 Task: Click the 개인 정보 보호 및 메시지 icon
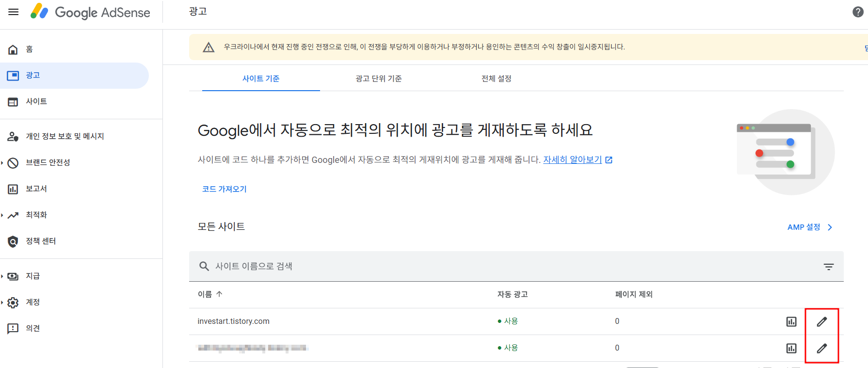click(x=13, y=137)
